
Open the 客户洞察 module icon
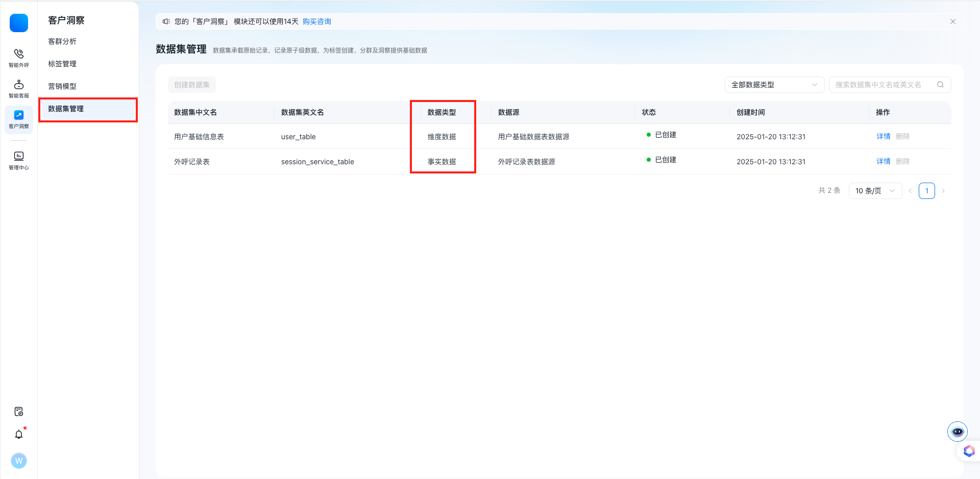pos(19,119)
